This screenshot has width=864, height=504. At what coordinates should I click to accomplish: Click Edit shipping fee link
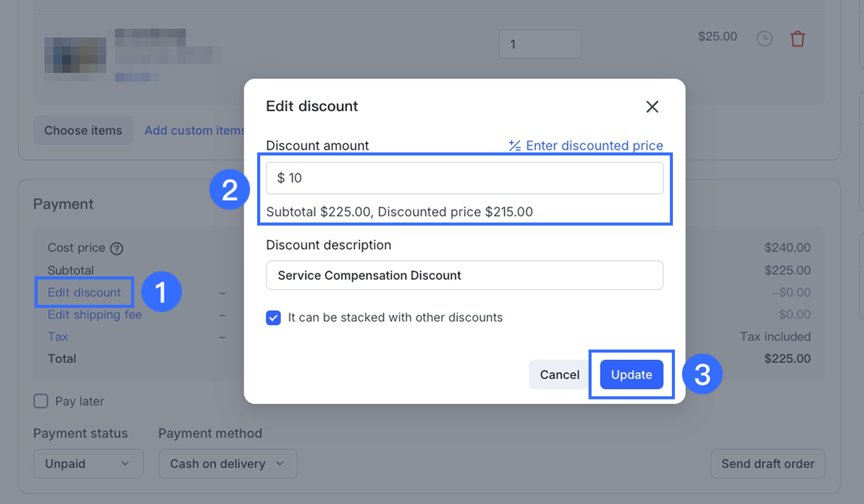pos(95,314)
